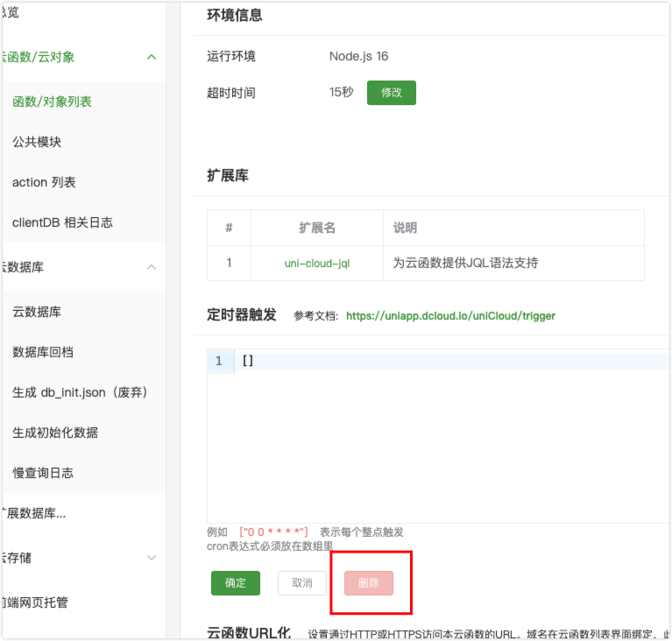Open the action 列表 menu item
This screenshot has width=672, height=641.
click(44, 182)
